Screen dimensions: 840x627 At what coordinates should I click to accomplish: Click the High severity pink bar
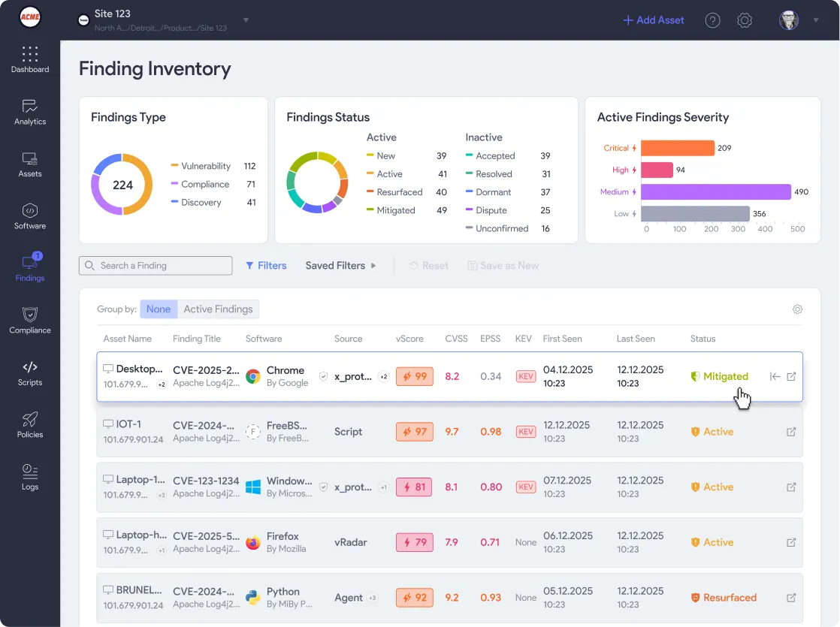(657, 170)
